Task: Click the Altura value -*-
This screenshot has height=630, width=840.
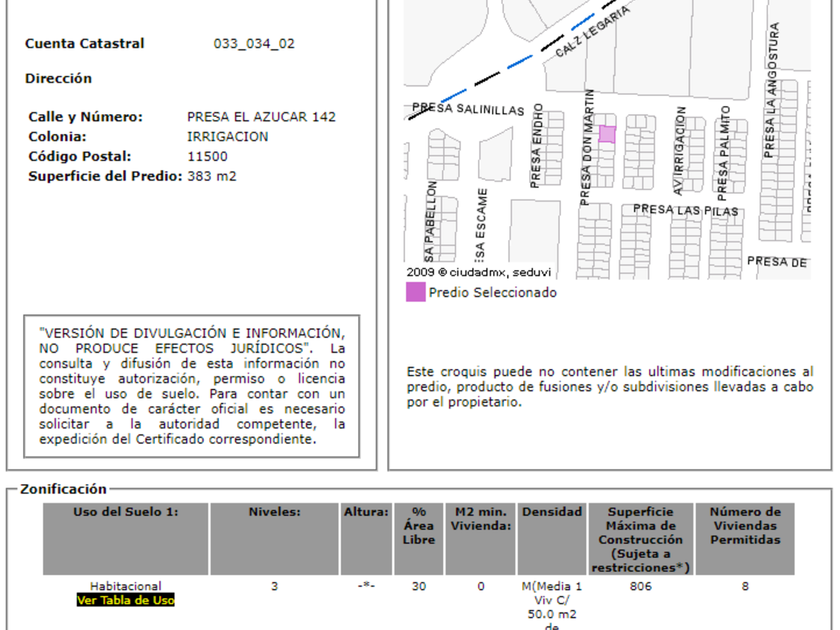Action: pyautogui.click(x=366, y=586)
